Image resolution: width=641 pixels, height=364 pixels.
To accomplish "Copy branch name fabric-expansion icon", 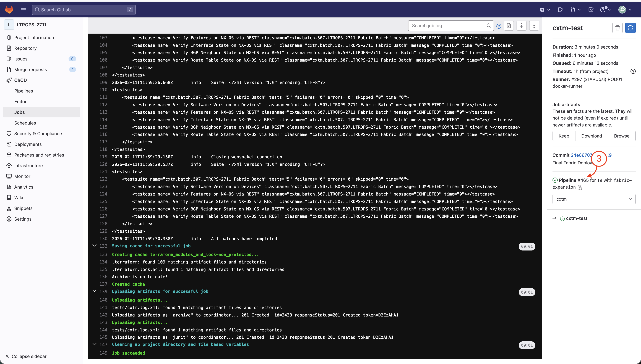I will (580, 187).
